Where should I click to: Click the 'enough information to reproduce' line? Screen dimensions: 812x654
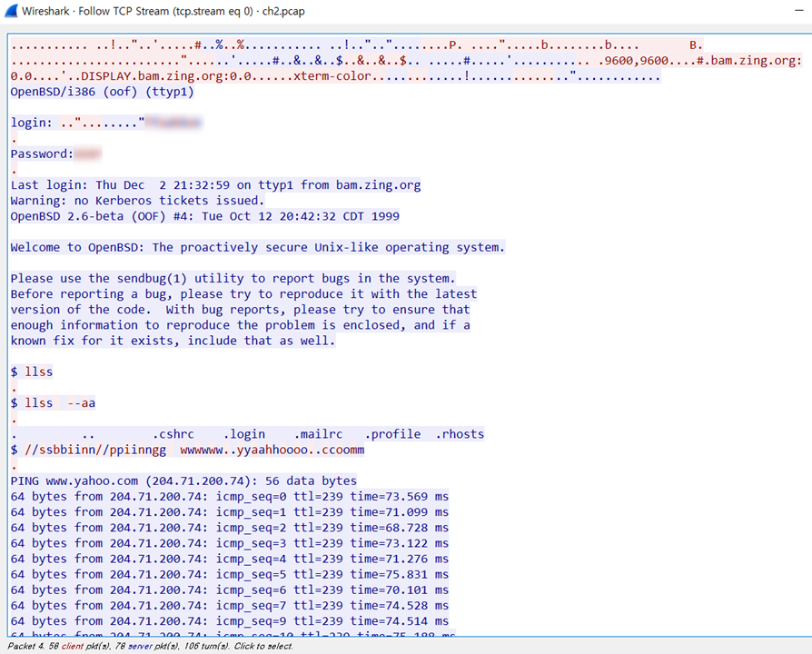(x=241, y=324)
